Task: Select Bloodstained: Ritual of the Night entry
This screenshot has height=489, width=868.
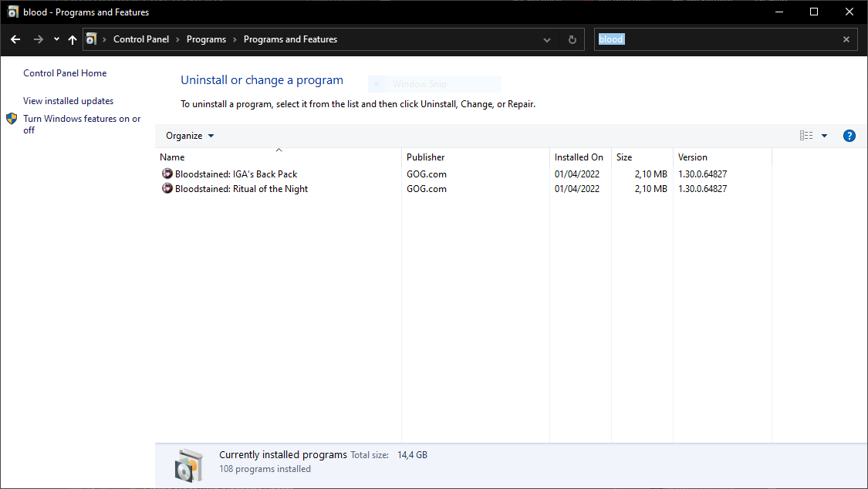Action: point(241,189)
